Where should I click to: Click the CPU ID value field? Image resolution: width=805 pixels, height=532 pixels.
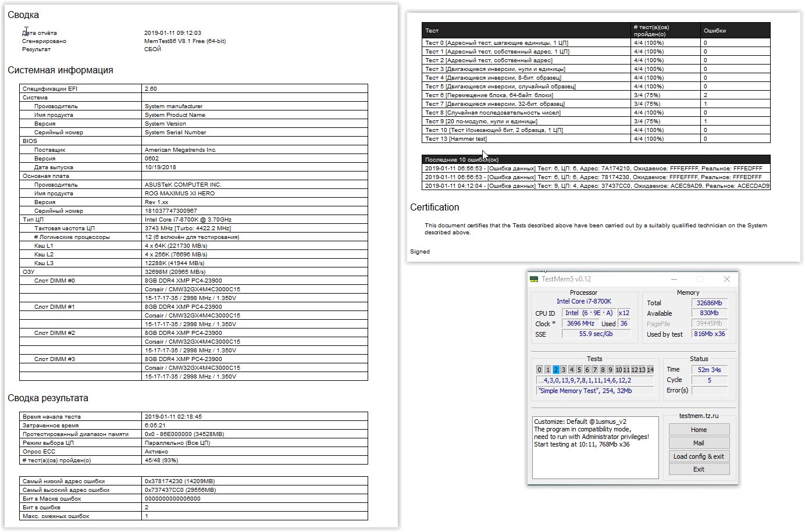[x=589, y=313]
